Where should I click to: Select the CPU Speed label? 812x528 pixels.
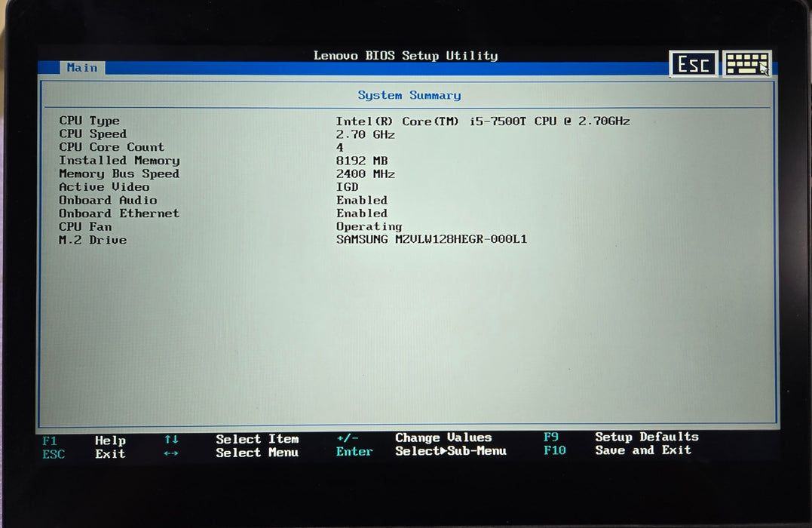[x=93, y=134]
